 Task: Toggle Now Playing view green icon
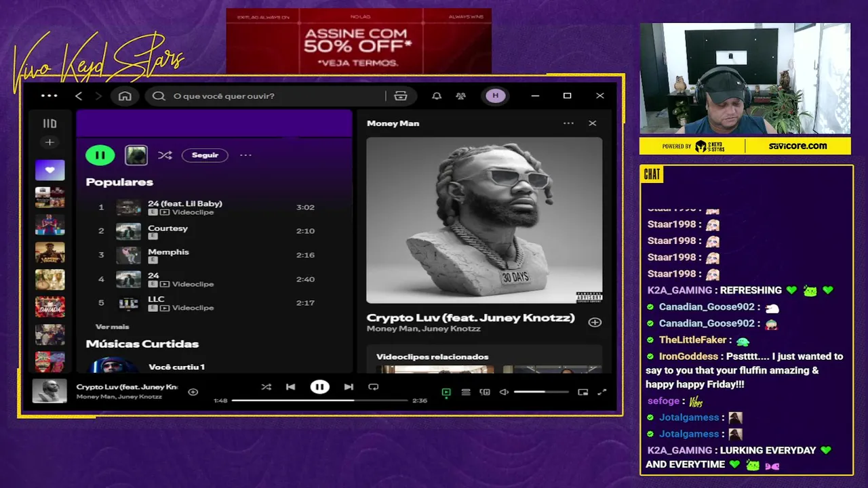[446, 392]
